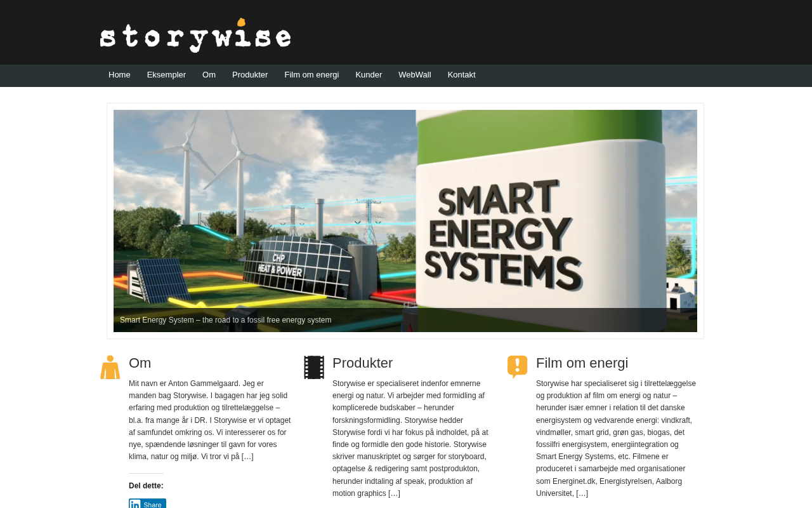Visit the Kunder menu item

coord(369,75)
